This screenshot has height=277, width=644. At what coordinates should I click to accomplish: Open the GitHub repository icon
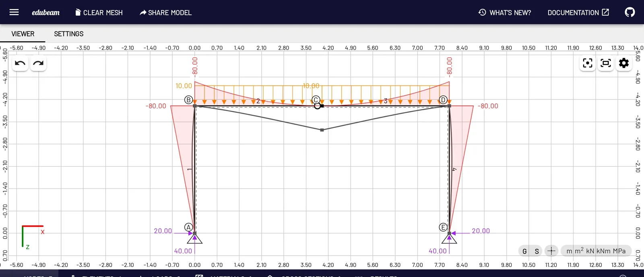630,12
